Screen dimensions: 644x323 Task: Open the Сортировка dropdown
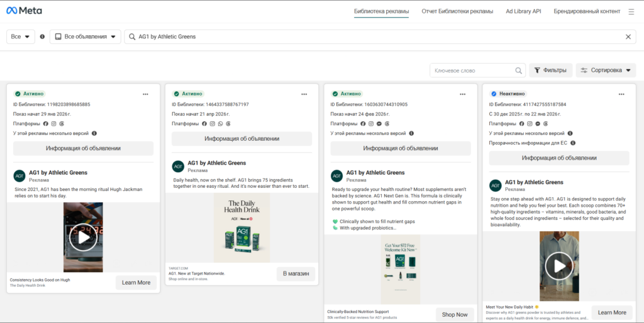[606, 70]
